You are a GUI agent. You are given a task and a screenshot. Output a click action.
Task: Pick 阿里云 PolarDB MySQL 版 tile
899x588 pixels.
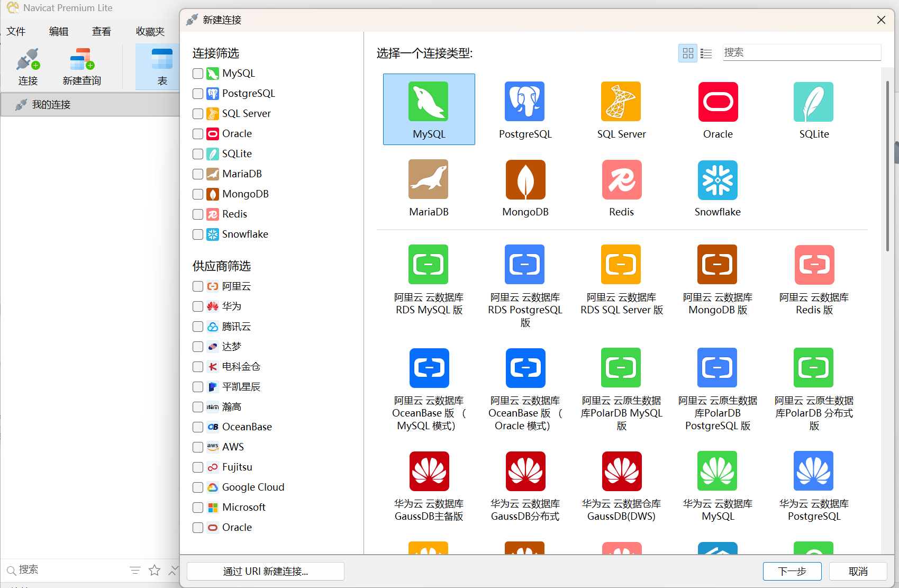621,390
